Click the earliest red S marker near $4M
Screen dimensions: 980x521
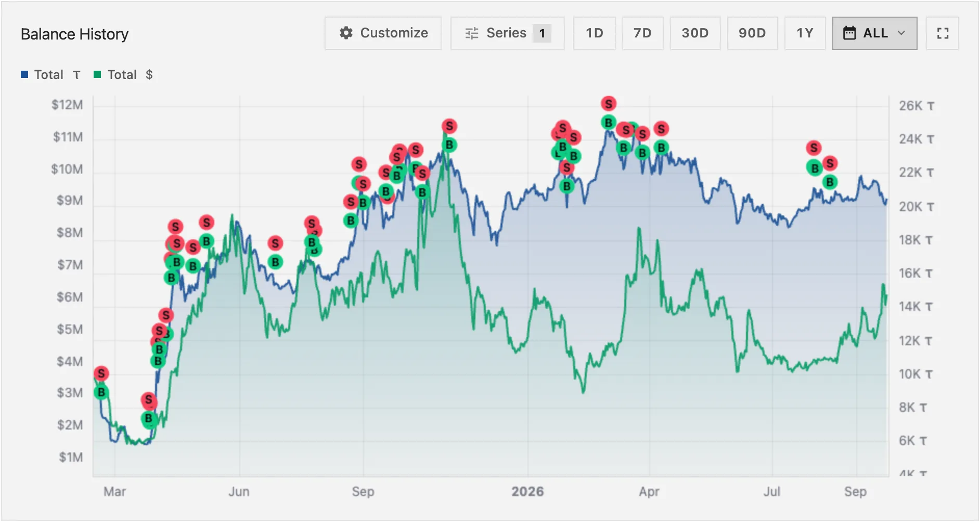pyautogui.click(x=101, y=373)
